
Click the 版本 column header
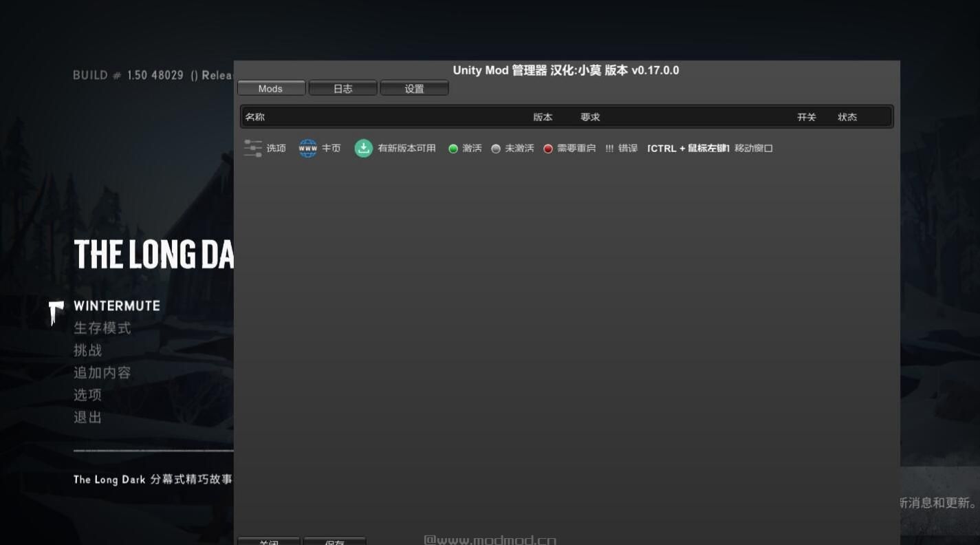[x=543, y=117]
